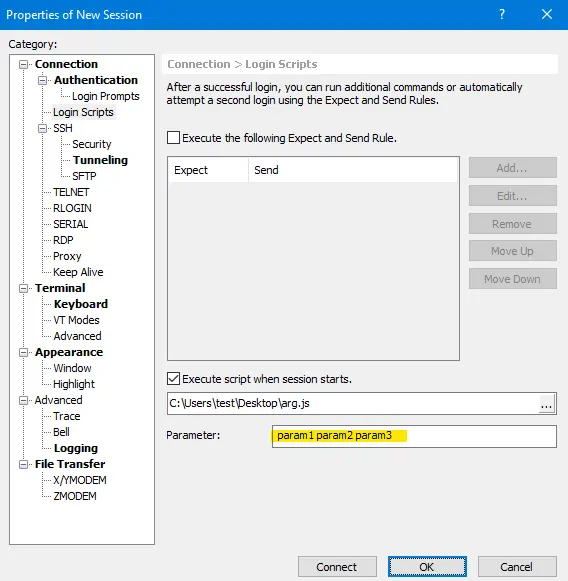Collapse the Connection tree node
The width and height of the screenshot is (568, 581).
point(23,64)
